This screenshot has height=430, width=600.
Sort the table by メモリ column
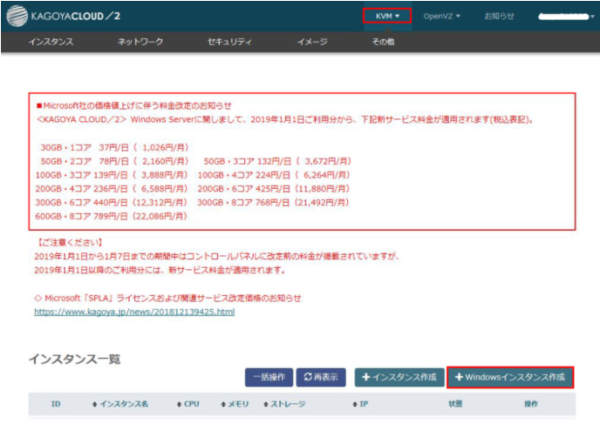click(235, 404)
